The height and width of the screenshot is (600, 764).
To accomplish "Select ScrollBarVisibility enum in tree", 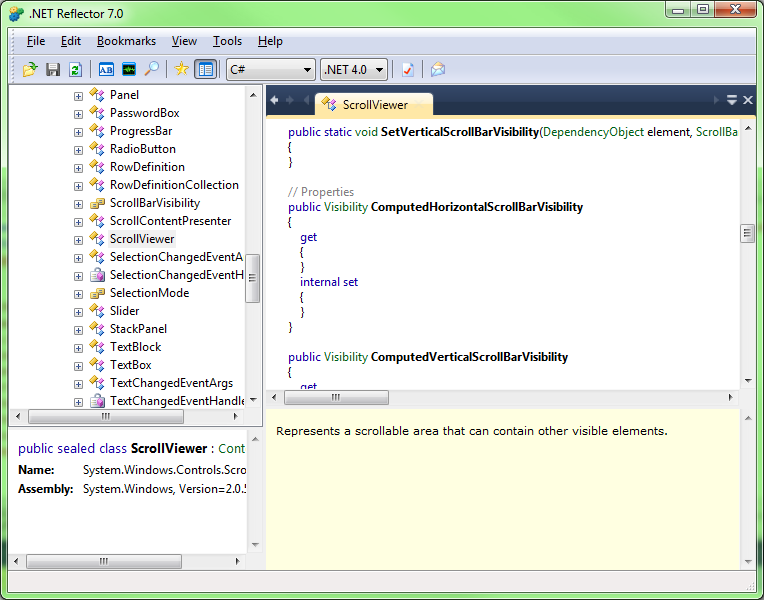I will pyautogui.click(x=155, y=203).
